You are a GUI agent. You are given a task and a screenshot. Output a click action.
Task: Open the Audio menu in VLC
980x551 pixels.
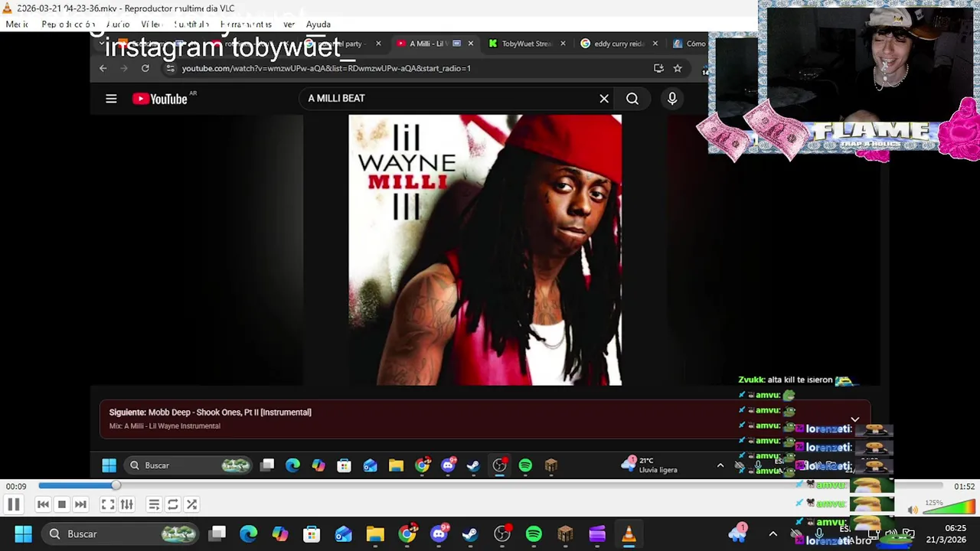click(118, 24)
